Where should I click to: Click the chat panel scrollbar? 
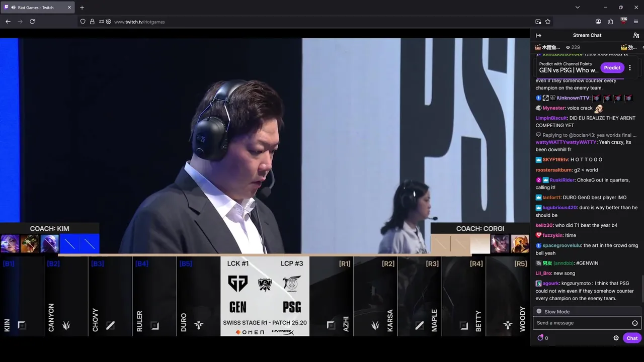click(642, 289)
